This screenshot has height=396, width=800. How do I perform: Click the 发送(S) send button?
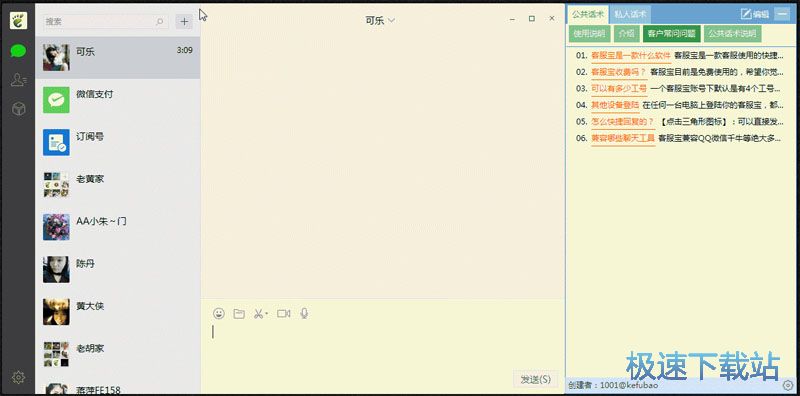coord(535,379)
